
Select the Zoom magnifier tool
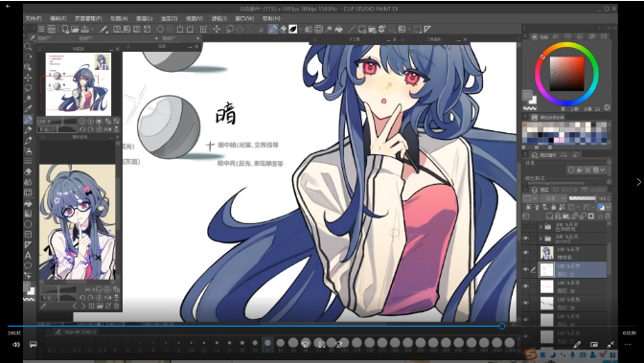tap(28, 47)
